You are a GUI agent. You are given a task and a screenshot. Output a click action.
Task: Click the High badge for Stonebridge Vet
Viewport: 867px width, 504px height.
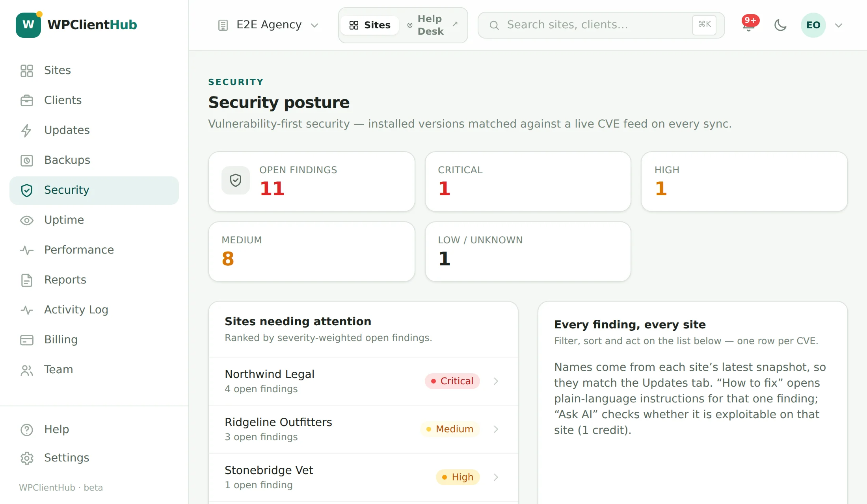coord(458,477)
